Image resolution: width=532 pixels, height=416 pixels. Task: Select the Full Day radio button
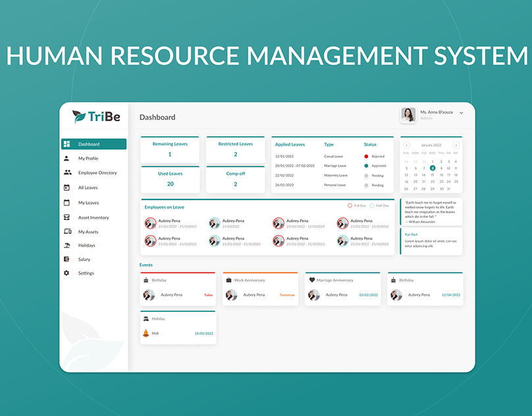coord(351,205)
